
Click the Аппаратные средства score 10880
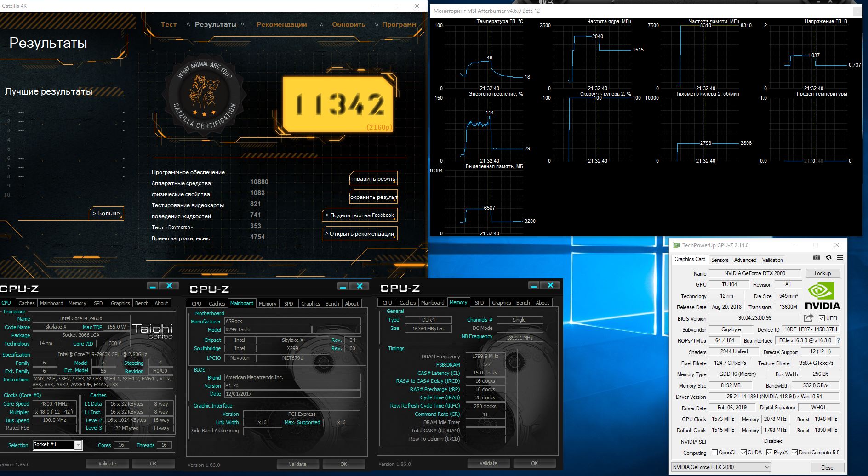pos(259,182)
